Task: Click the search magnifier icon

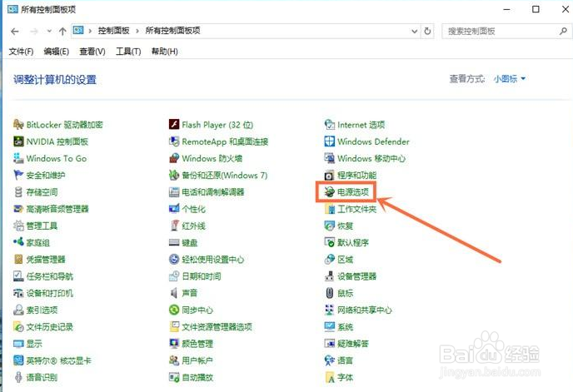Action: [563, 32]
